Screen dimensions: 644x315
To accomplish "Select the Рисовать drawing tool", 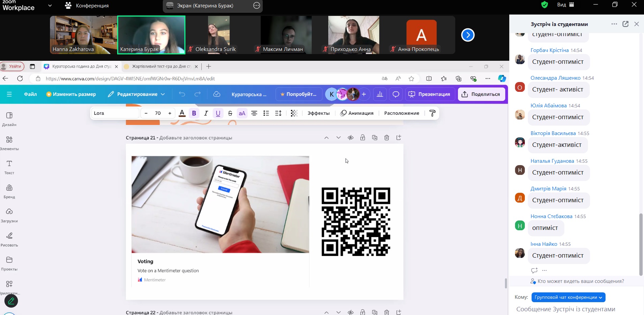I will coord(9,239).
